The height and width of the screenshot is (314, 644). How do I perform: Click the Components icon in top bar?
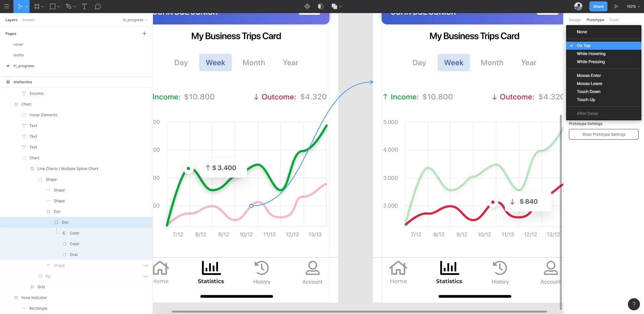click(307, 6)
